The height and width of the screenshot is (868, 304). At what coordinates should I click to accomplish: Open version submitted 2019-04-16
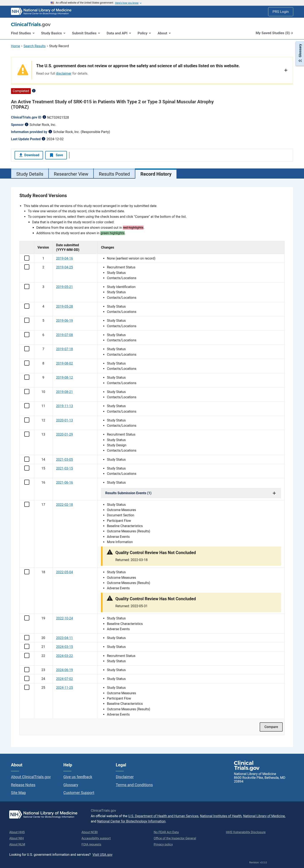coord(64,258)
